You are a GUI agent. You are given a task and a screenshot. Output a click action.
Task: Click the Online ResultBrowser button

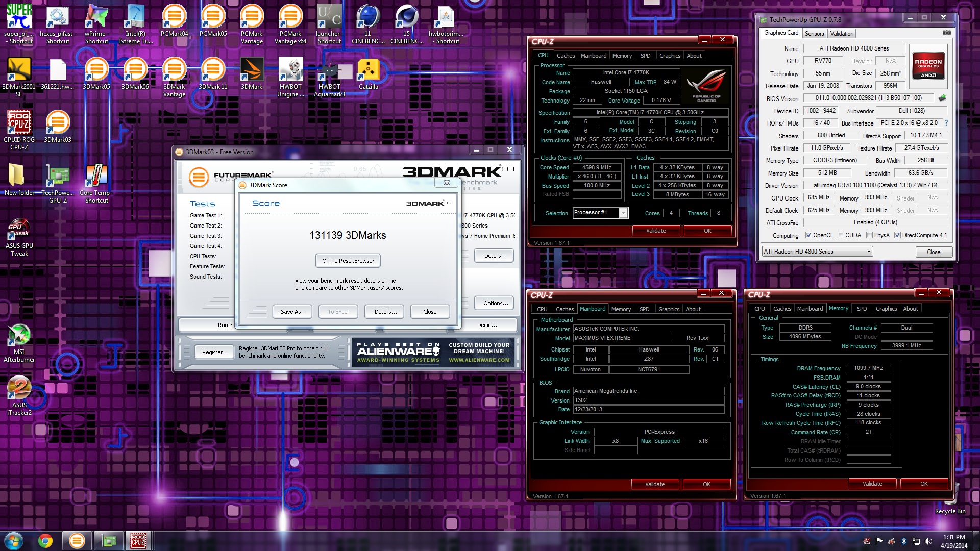click(348, 261)
